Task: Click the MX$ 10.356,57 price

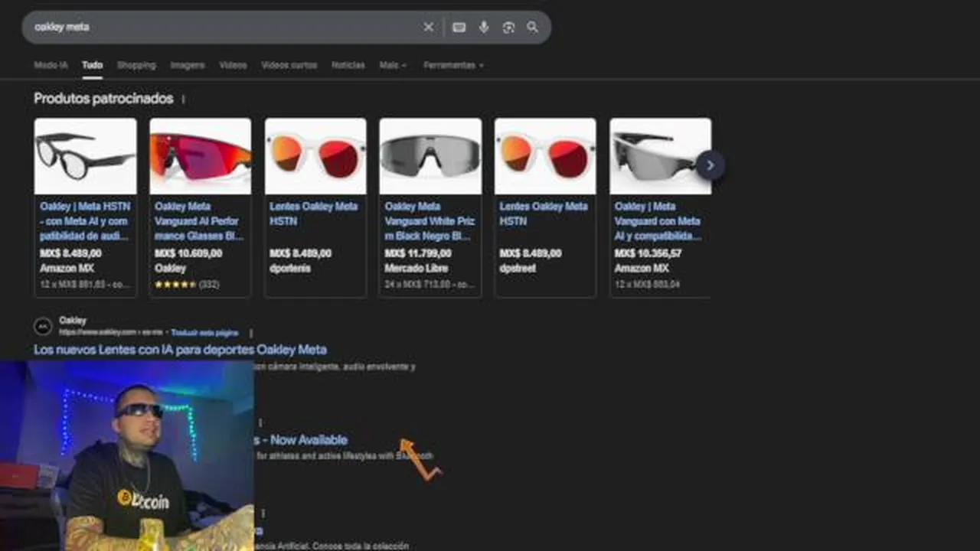Action: [648, 253]
